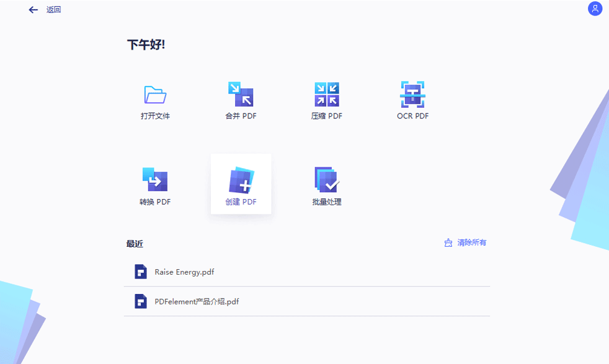Select the 压缩 PDF compress icon

tap(327, 94)
